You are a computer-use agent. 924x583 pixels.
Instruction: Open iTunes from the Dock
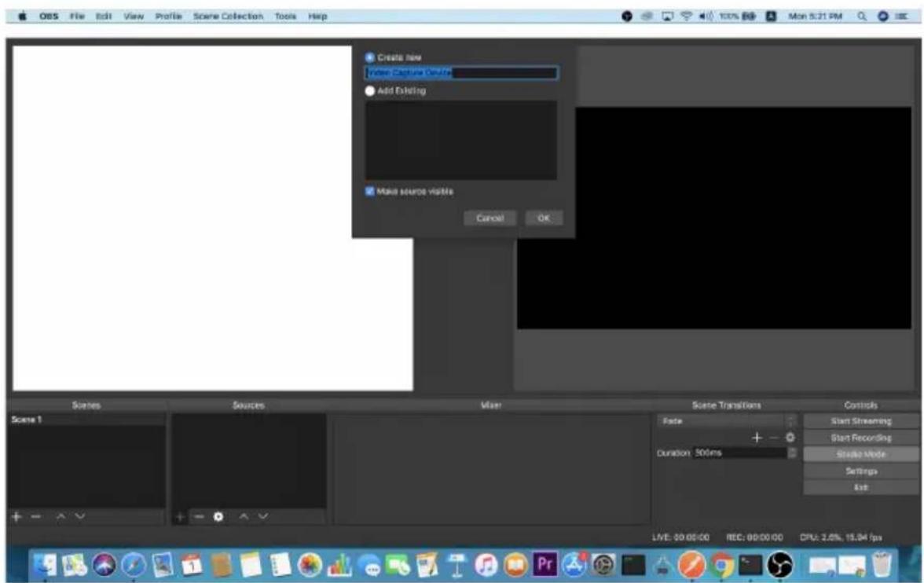click(x=486, y=565)
